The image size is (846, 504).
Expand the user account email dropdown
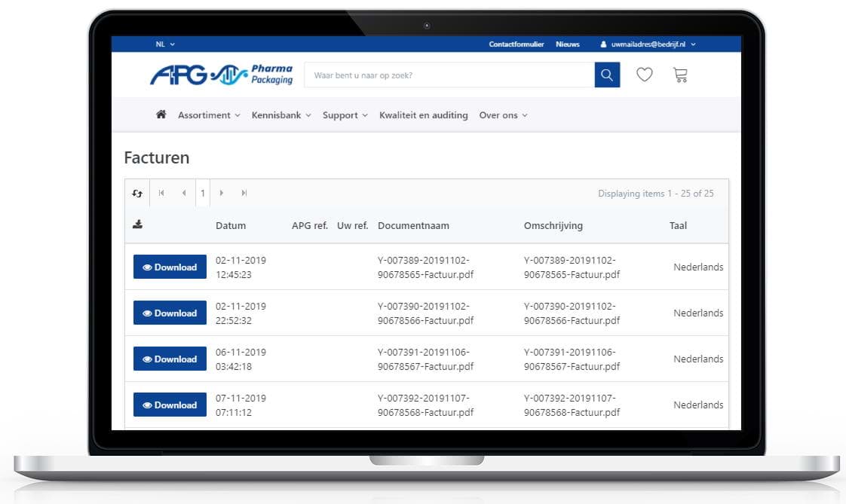pyautogui.click(x=648, y=44)
